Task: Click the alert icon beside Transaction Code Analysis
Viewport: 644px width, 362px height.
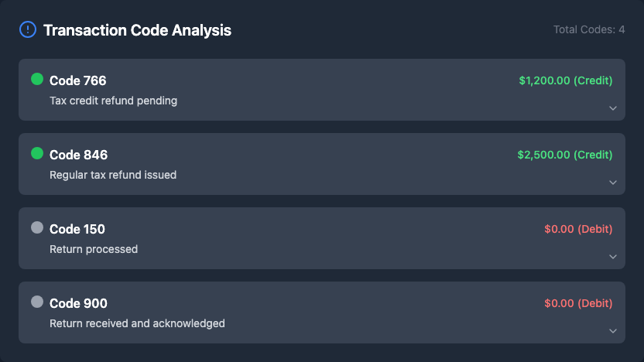Action: pyautogui.click(x=27, y=30)
